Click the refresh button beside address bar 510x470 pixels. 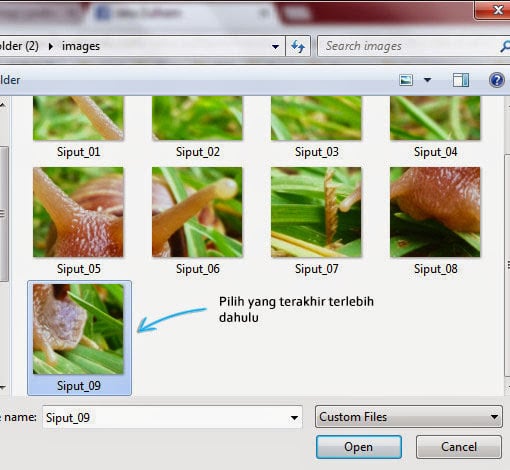(298, 46)
